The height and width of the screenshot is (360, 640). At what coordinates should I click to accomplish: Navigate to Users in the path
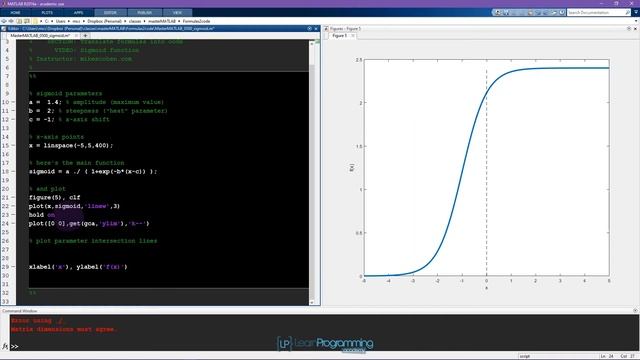pos(60,21)
